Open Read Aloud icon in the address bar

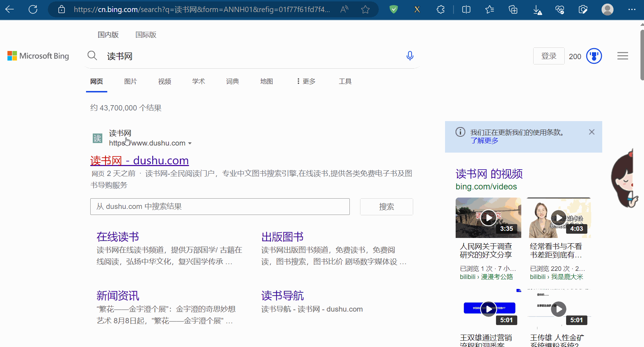point(344,10)
